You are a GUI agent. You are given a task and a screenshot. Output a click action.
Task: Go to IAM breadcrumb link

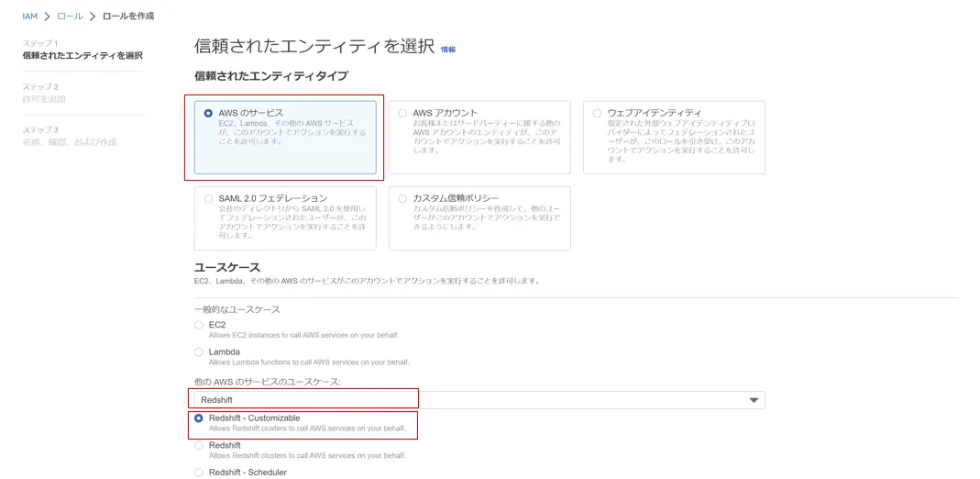30,17
